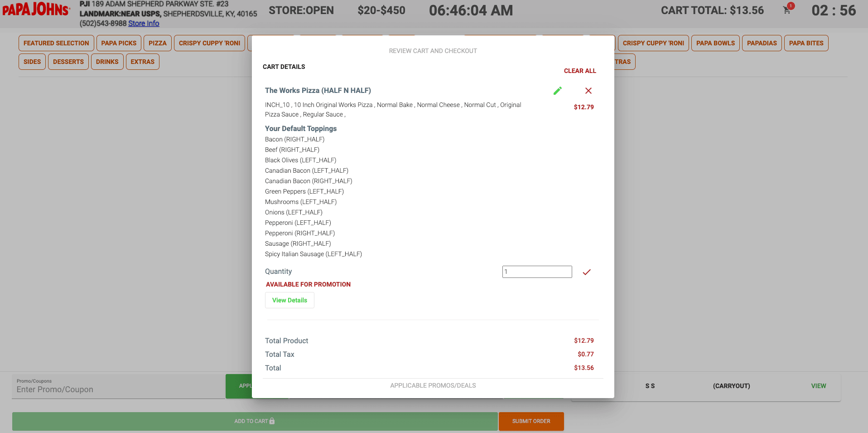Clear all items with CLEAR ALL
The width and height of the screenshot is (868, 433).
(x=580, y=71)
